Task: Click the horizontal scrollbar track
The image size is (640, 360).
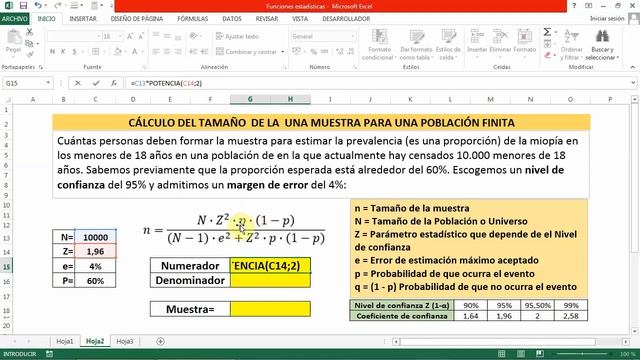Action: click(510, 341)
